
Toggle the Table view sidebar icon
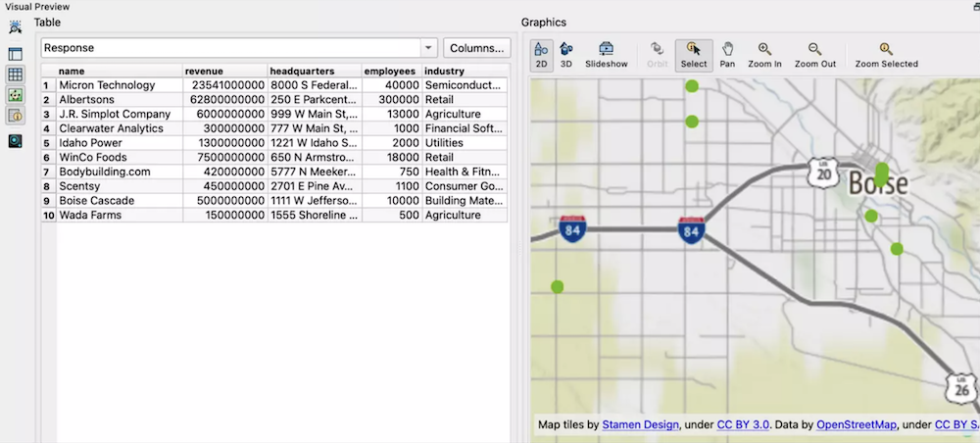(16, 74)
